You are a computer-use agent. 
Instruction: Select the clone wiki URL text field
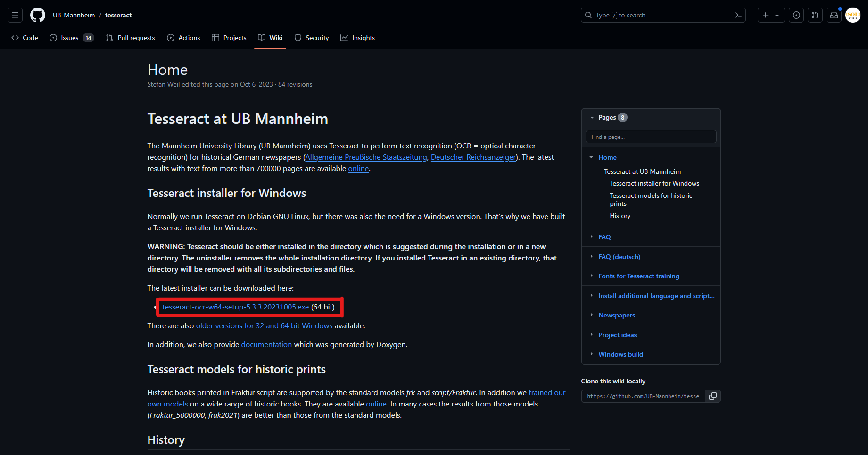(643, 396)
